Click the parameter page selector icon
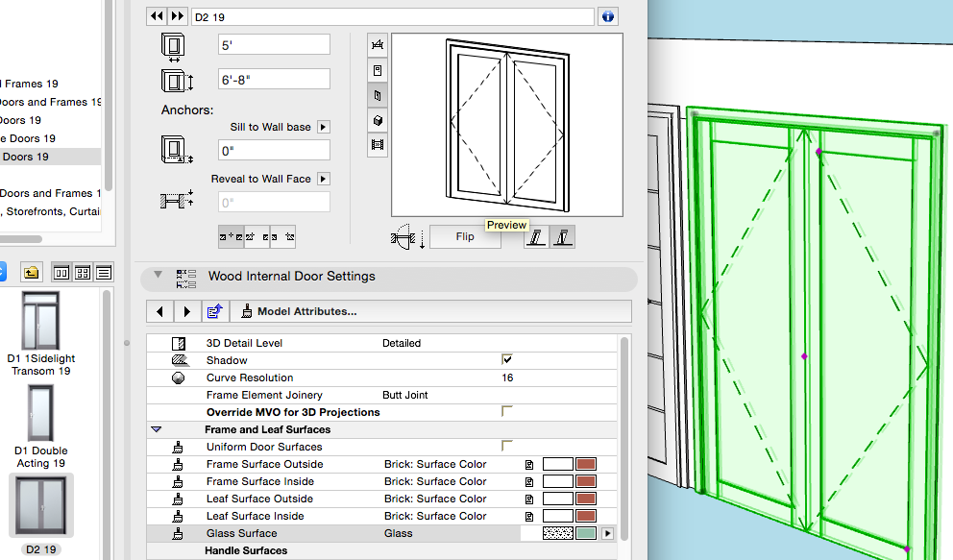953x560 pixels. tap(213, 311)
